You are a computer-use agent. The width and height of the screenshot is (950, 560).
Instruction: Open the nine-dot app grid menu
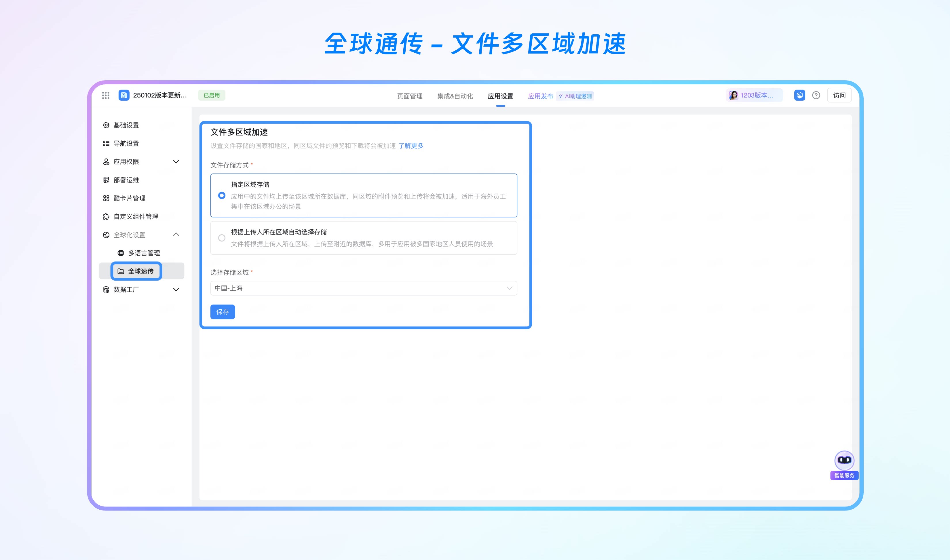106,96
